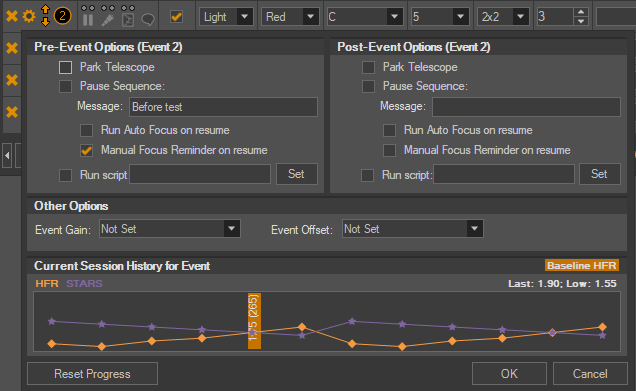Screen dimensions: 636x391
Task: Move the event down with the down arrow
Action: [45, 22]
